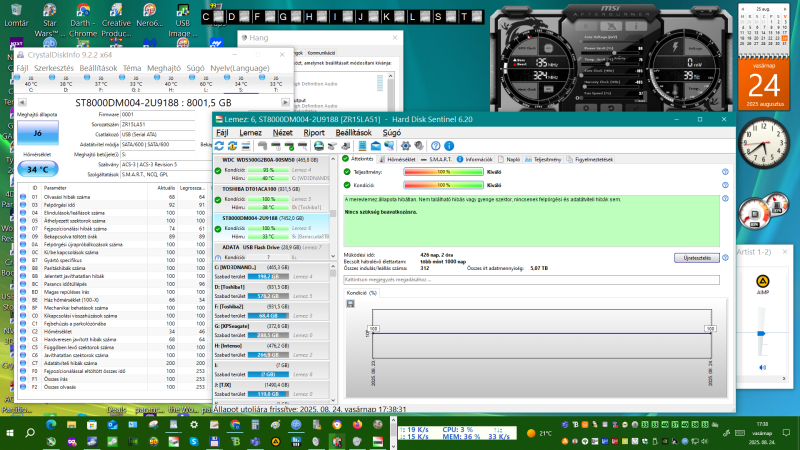
Task: Click the comment field Kattintson megjegyzés megadásához
Action: [531, 280]
